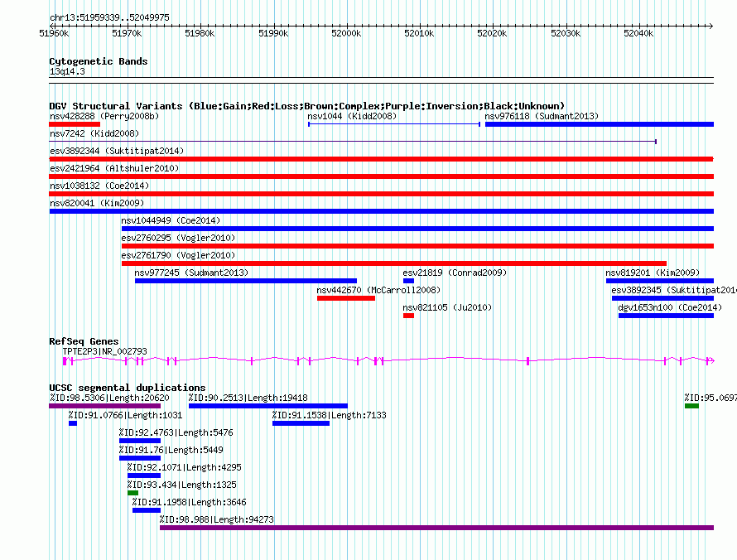Click the 52020k ruler position label

(x=492, y=33)
